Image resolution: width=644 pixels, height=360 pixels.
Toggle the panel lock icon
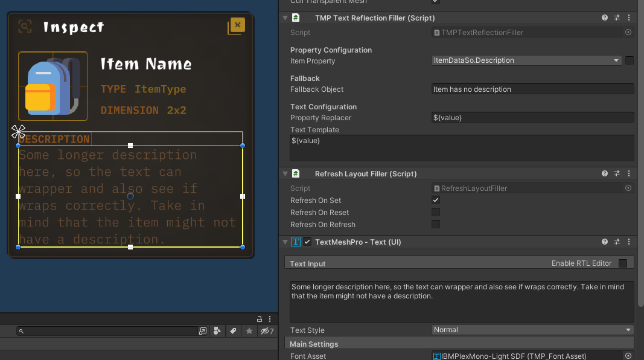click(x=259, y=319)
